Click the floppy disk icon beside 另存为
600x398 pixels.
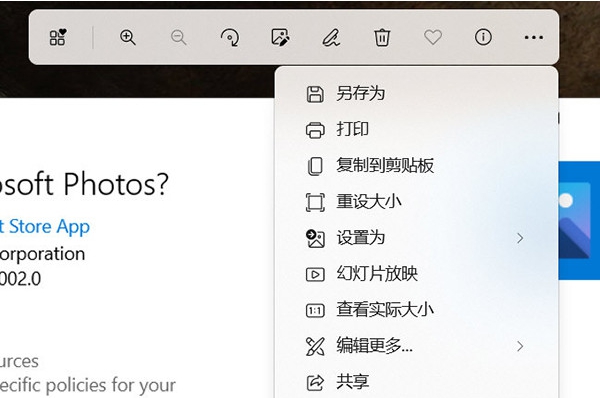[x=315, y=94]
